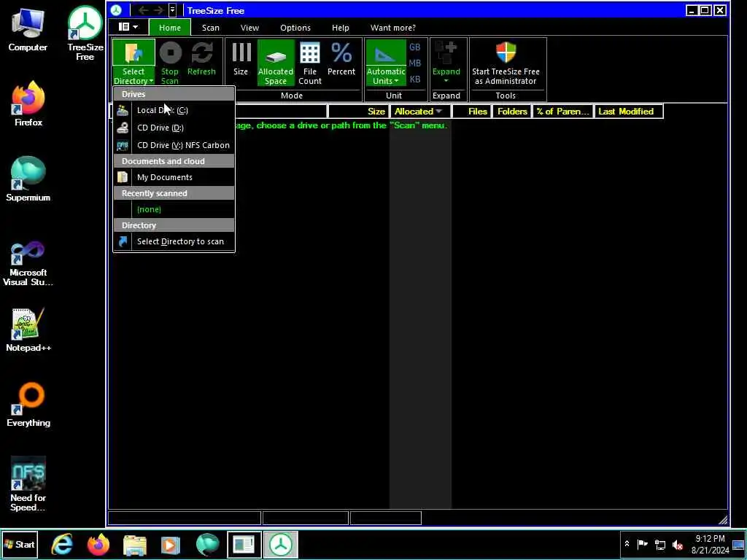Sort by the Files column header

point(471,112)
